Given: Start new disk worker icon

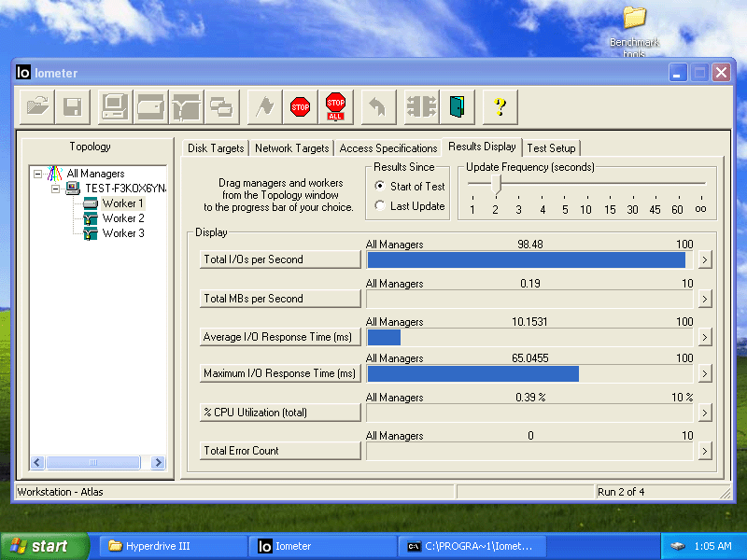Looking at the screenshot, I should (150, 106).
